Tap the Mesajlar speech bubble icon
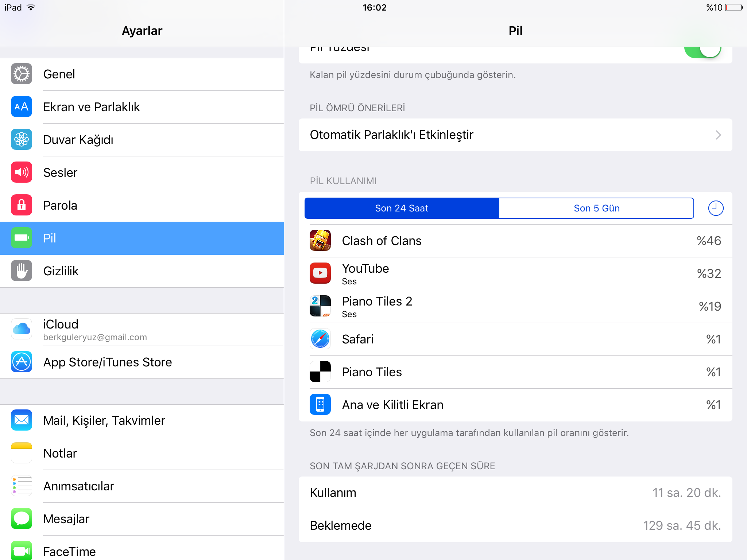Viewport: 747px width, 560px height. point(22,519)
